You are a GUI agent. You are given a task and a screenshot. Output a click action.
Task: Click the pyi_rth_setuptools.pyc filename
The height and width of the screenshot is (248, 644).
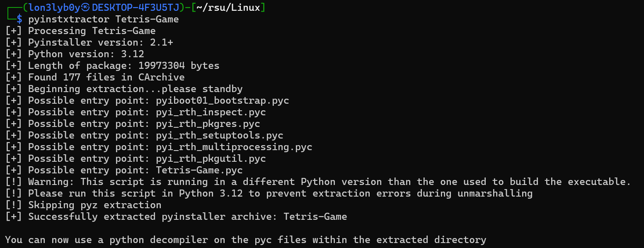220,135
